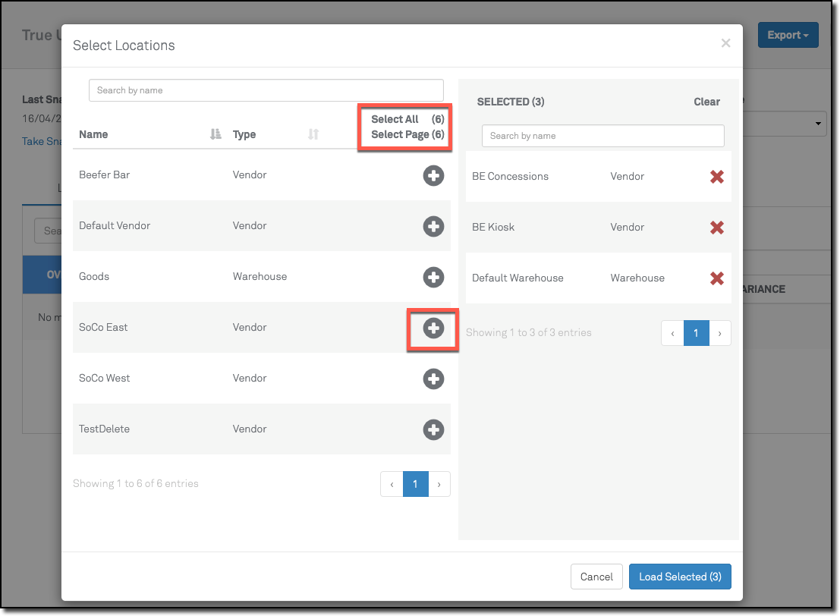Clear all selected locations
This screenshot has height=616, width=840.
coord(706,102)
